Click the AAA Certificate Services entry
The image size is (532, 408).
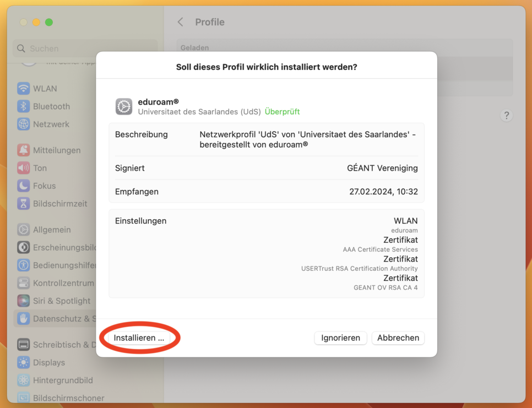pyautogui.click(x=380, y=249)
